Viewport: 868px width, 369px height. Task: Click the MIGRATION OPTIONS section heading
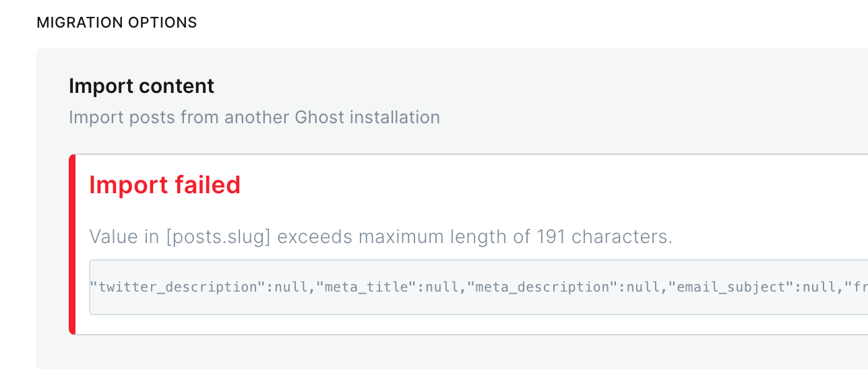[x=117, y=22]
